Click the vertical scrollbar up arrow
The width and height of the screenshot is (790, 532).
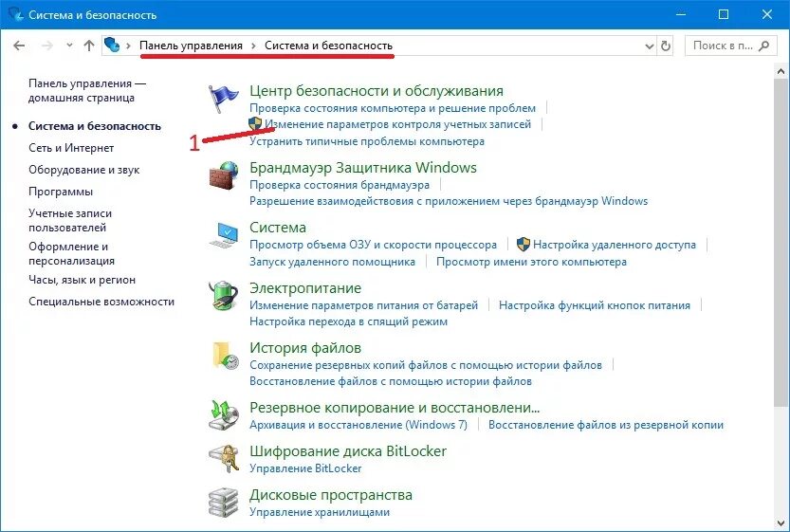(x=781, y=71)
